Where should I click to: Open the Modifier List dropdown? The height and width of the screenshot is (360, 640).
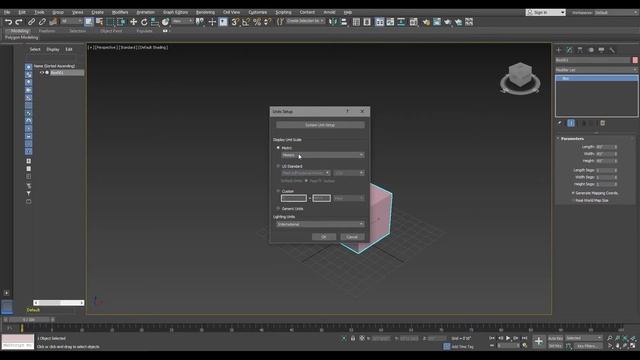tap(596, 70)
